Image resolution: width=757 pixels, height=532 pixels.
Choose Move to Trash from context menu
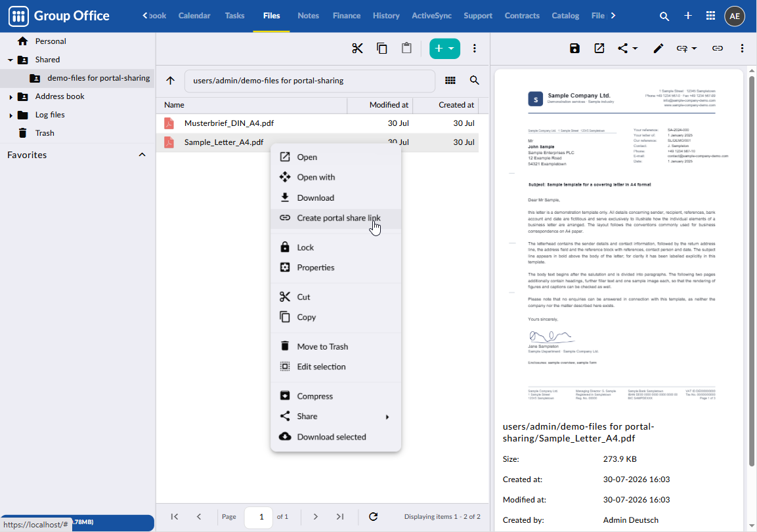pos(335,347)
